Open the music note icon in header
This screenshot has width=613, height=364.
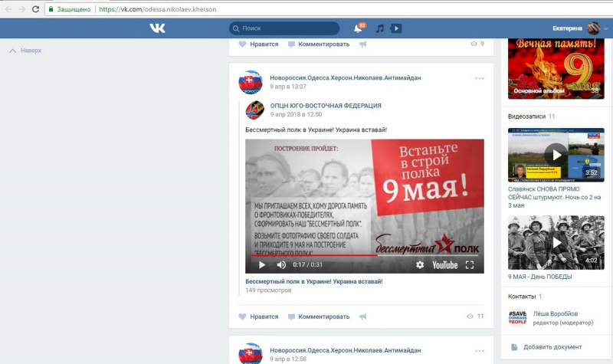coord(380,28)
